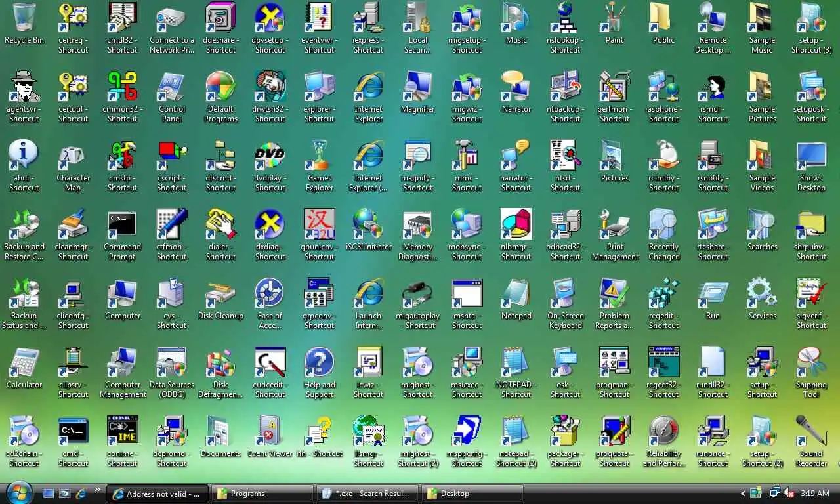Viewport: 840px width, 504px height.
Task: Click the Sample Music folder icon
Action: [x=763, y=18]
